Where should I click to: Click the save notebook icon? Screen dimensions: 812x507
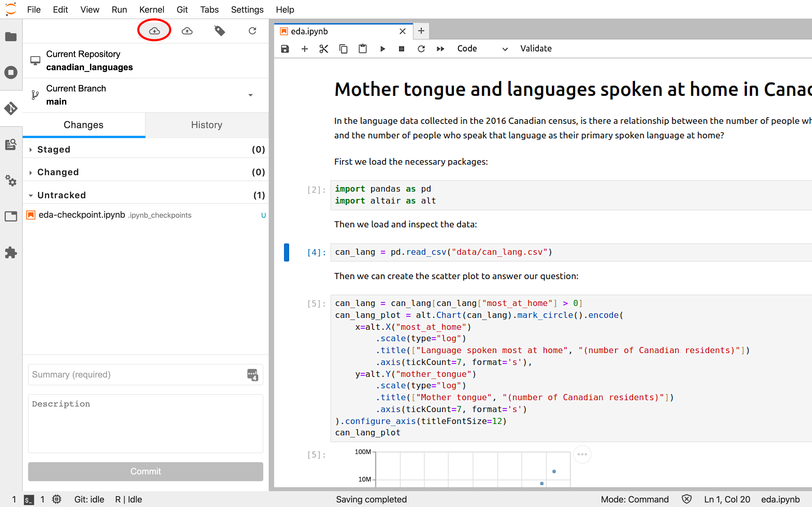[x=285, y=48]
